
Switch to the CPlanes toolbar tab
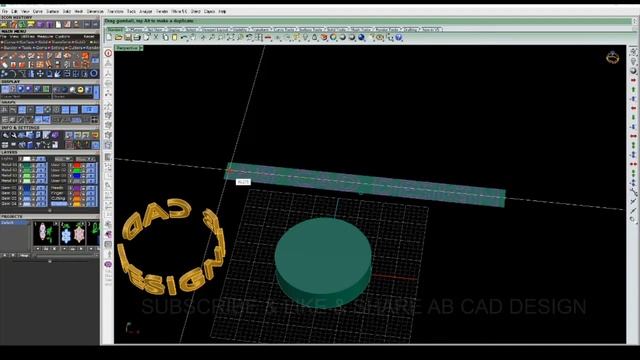[136, 29]
